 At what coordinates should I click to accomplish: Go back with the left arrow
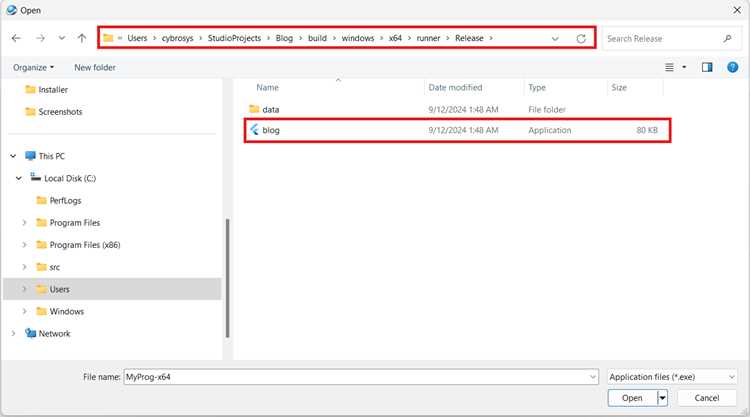click(16, 38)
